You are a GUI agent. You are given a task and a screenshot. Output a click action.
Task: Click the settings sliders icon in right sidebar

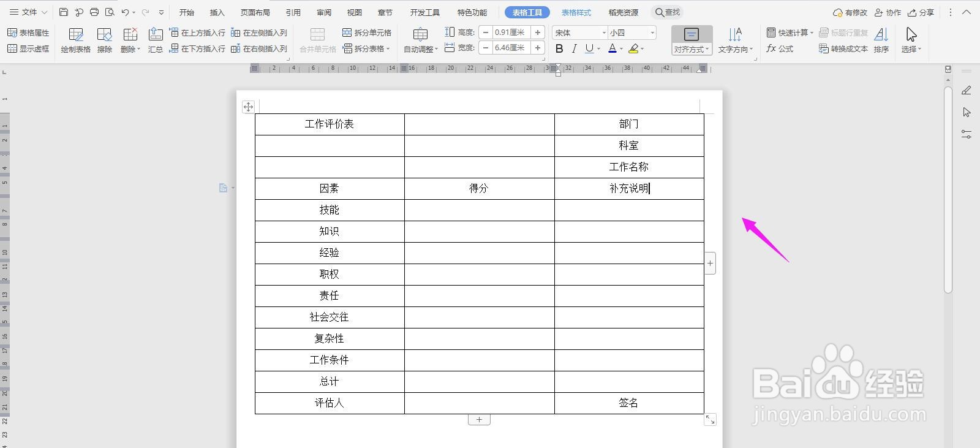tap(967, 134)
